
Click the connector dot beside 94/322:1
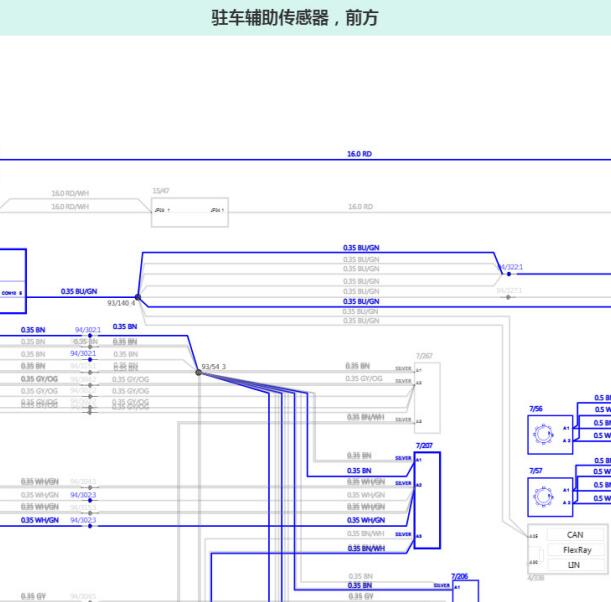pos(509,274)
